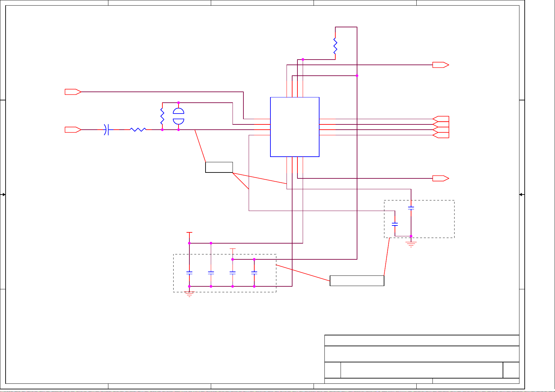Select the horizontal resistor after the input capacitor
Screen dimensions: 555x392
click(x=138, y=130)
